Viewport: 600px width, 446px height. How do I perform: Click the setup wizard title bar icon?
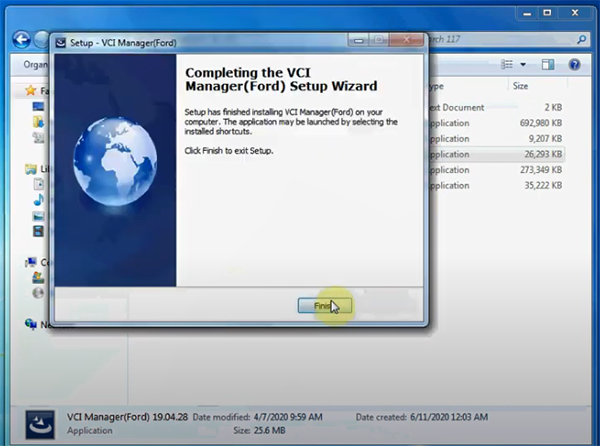pos(60,42)
